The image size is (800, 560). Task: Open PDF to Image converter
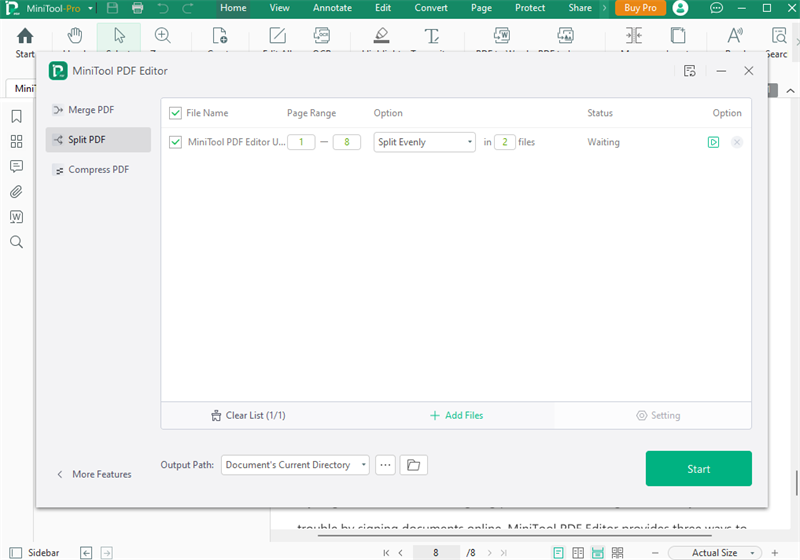click(565, 36)
